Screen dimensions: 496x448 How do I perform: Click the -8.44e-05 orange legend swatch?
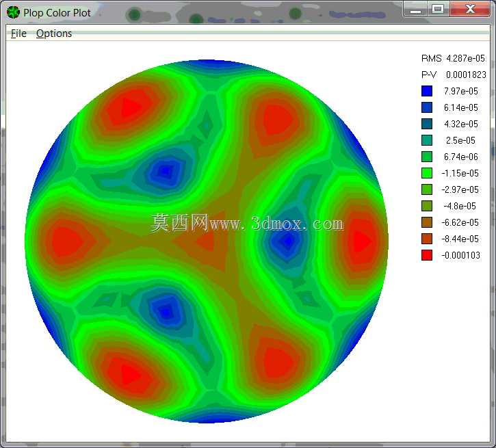[427, 239]
